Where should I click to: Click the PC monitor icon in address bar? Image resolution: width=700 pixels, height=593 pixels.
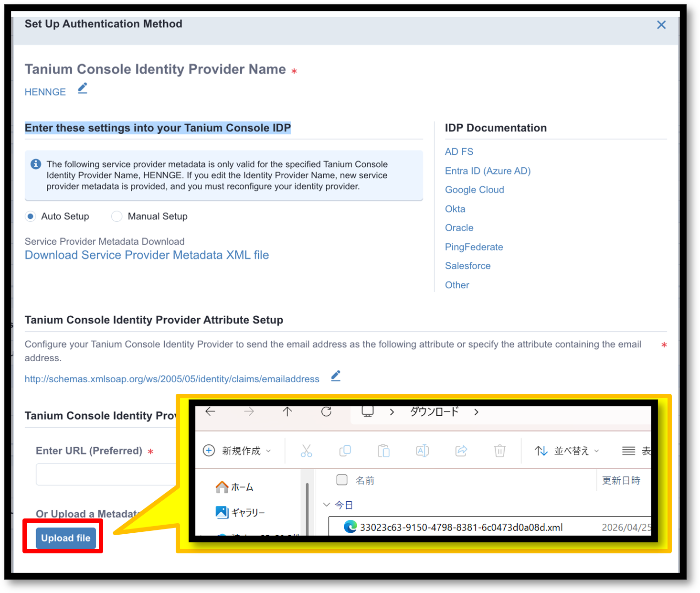coord(367,411)
